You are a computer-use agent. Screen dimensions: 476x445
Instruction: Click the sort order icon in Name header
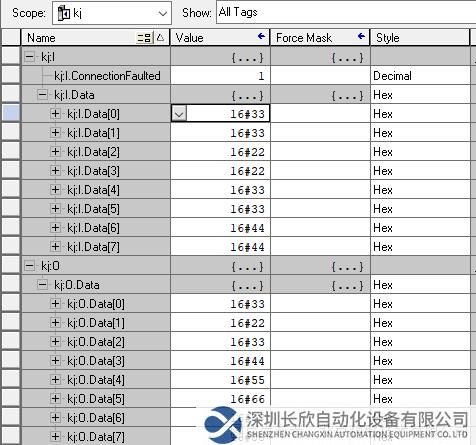144,38
